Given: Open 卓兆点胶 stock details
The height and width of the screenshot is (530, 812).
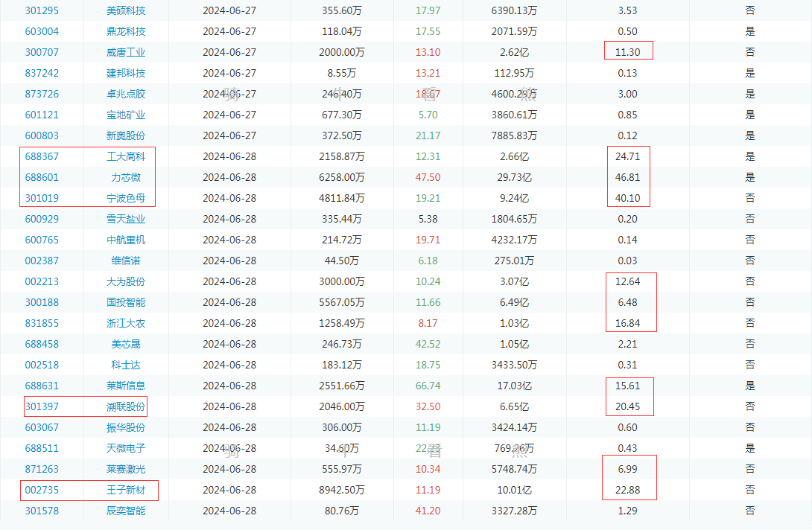Looking at the screenshot, I should tap(126, 94).
